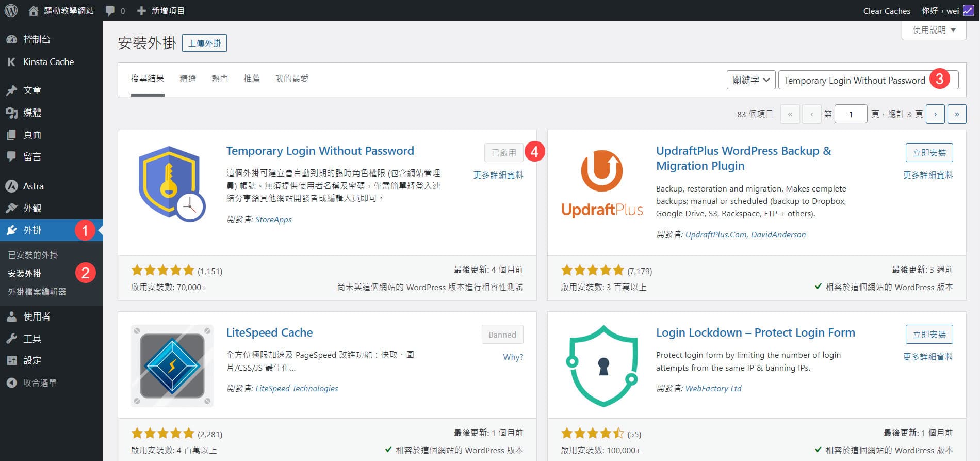The image size is (980, 461).
Task: Switch to the 精選 tab
Action: click(x=188, y=78)
